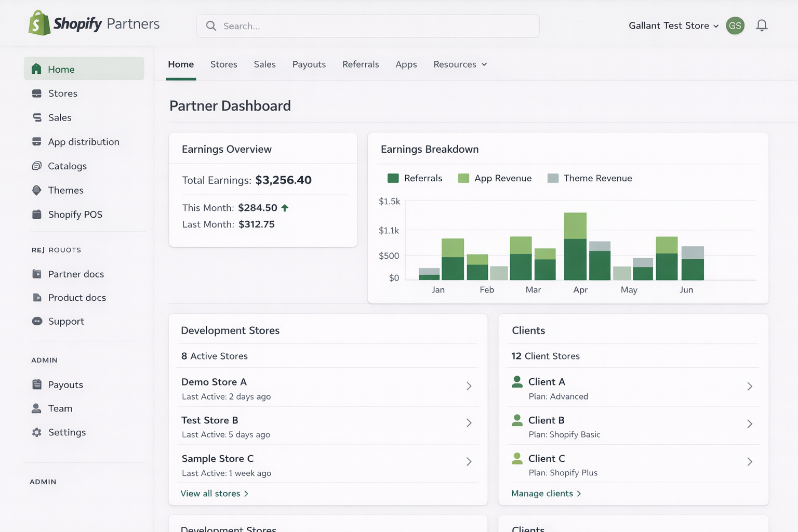Image resolution: width=798 pixels, height=532 pixels.
Task: Click the App distribution sidebar icon
Action: coord(37,142)
